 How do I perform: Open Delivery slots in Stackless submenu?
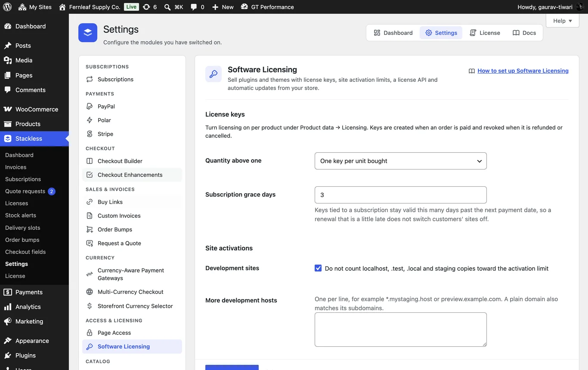point(22,228)
